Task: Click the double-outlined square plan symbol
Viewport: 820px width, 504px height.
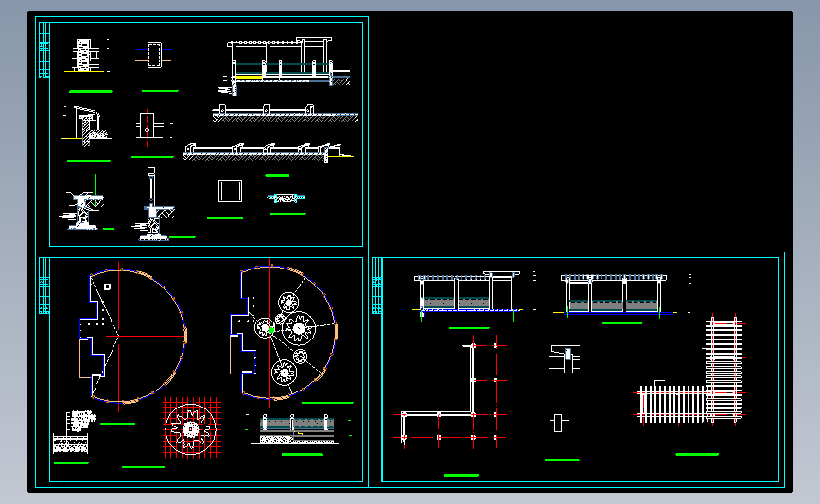Action: point(230,191)
